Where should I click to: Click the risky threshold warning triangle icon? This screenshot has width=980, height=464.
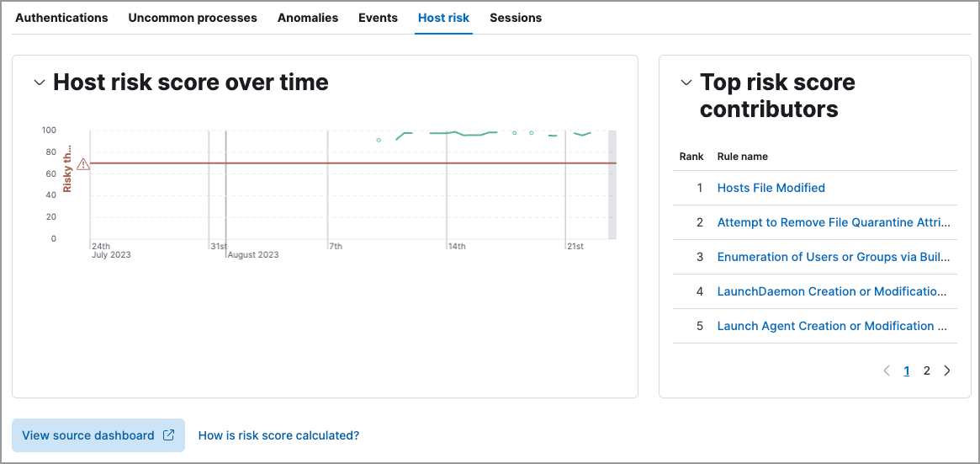(82, 164)
